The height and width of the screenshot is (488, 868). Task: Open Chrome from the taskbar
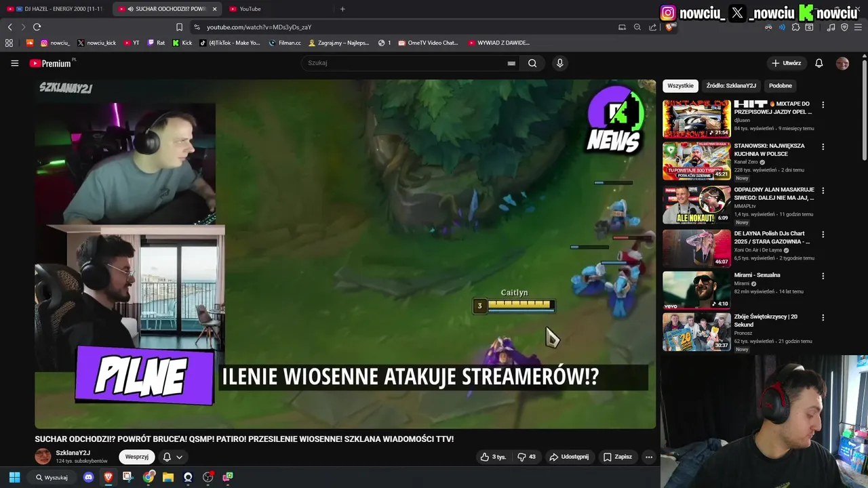148,477
